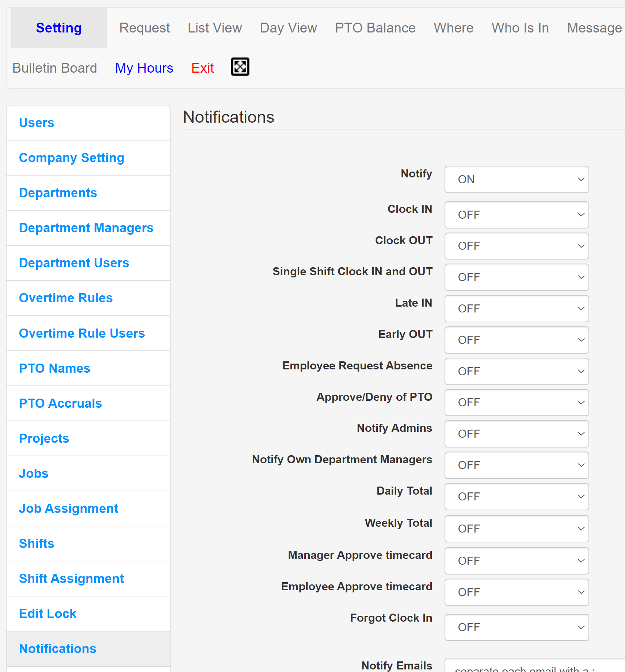Select the Notifications sidebar item

click(57, 649)
